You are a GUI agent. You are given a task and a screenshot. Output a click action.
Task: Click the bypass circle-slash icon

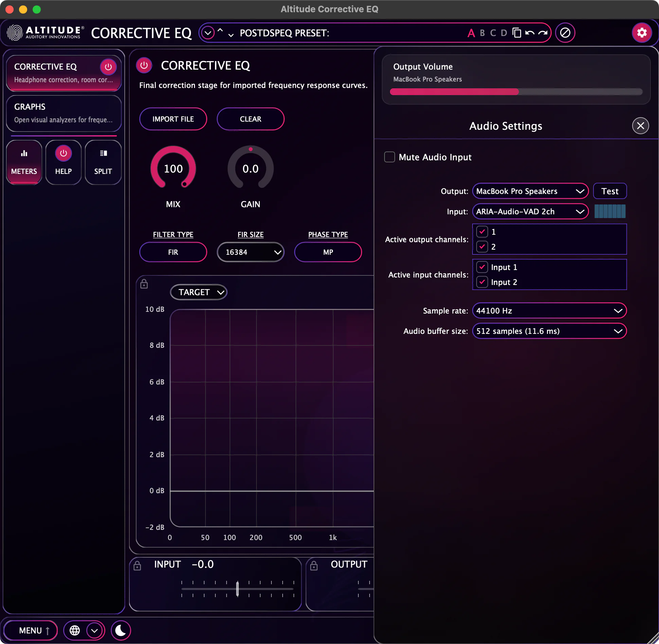click(x=565, y=33)
